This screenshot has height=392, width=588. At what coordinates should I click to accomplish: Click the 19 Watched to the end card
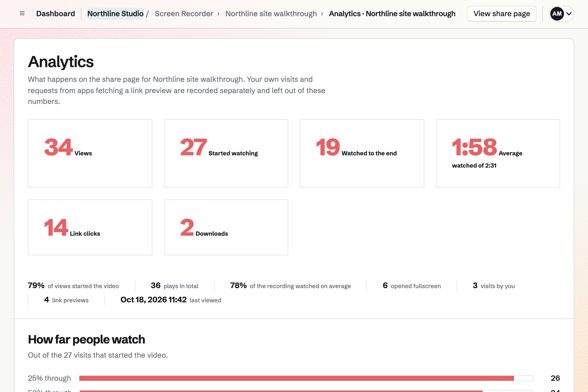tap(362, 153)
